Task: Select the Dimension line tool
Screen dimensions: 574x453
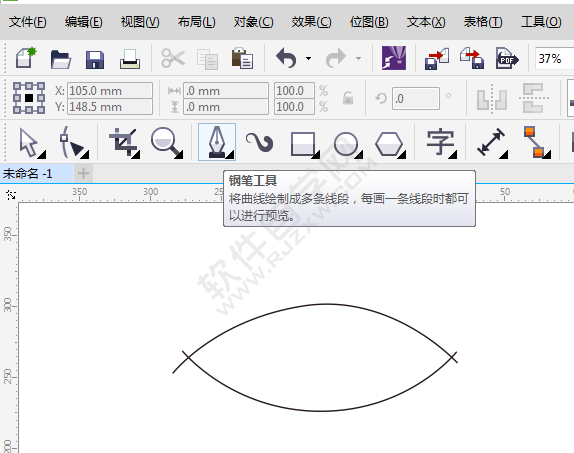Action: click(491, 142)
